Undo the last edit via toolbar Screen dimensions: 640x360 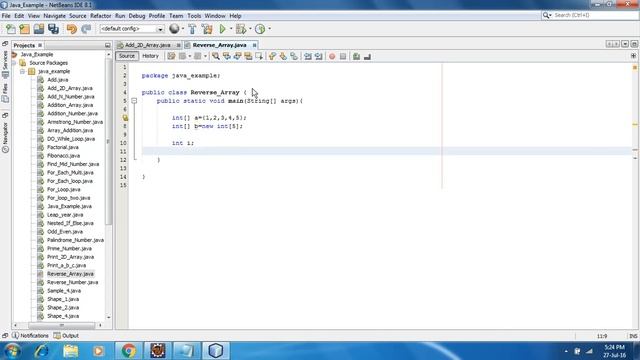[x=72, y=29]
